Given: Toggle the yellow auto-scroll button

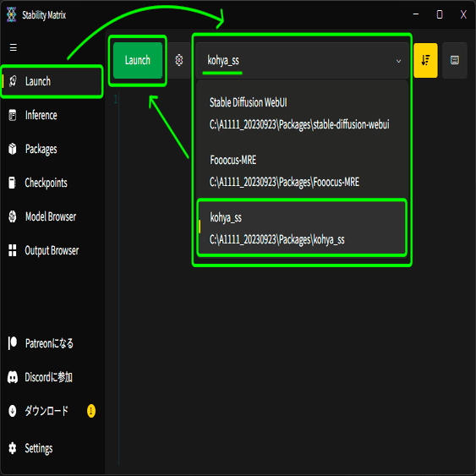Looking at the screenshot, I should [425, 60].
